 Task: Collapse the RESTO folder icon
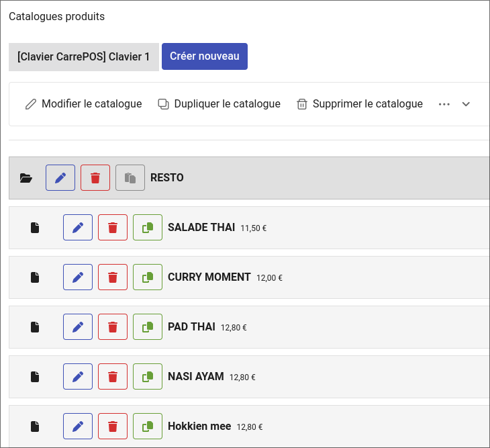click(x=26, y=178)
